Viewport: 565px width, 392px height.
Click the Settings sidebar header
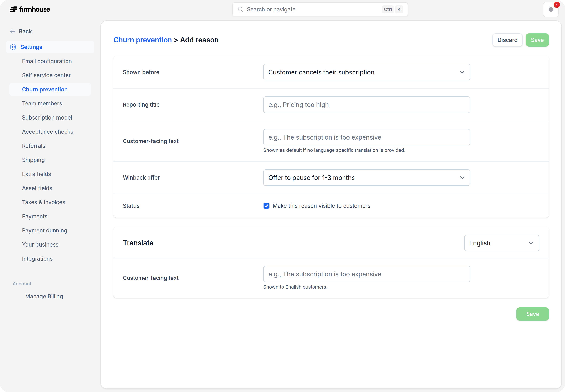50,47
